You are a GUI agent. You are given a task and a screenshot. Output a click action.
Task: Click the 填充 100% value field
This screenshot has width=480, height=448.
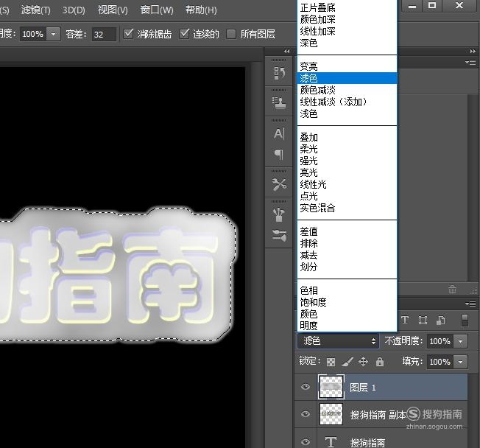440,362
